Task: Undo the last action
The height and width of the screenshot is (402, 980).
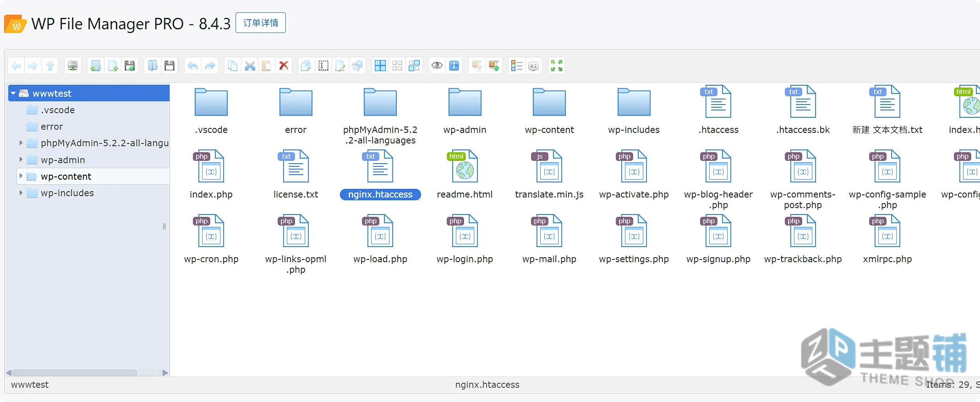Action: click(x=193, y=66)
